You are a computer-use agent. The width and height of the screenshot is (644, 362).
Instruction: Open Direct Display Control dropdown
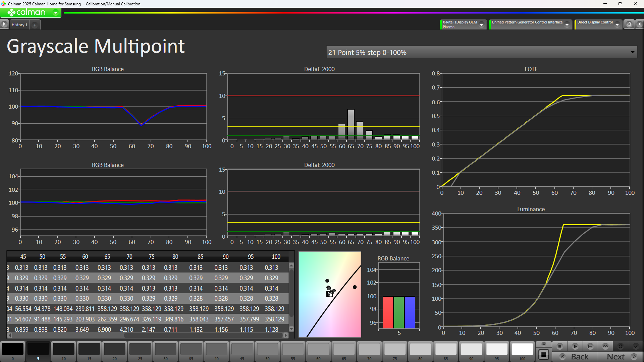point(617,25)
